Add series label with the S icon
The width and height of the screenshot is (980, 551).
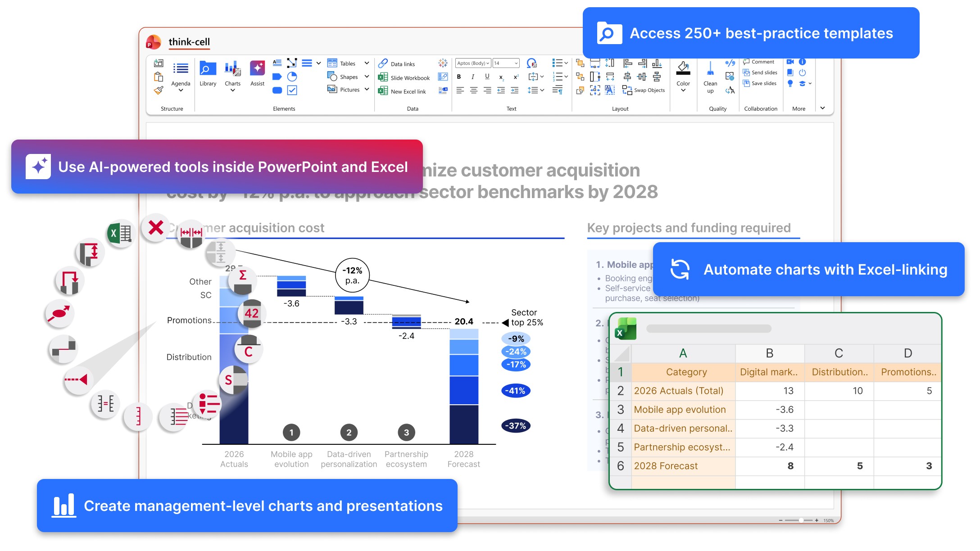233,379
